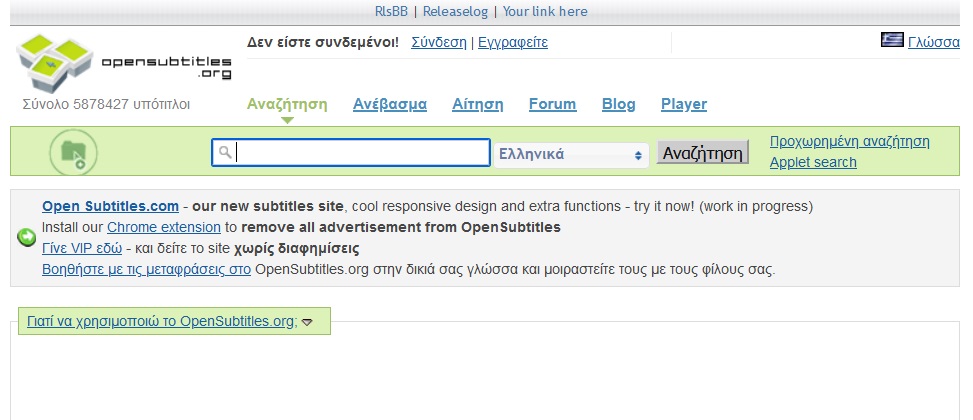Viewport: 973px width, 420px height.
Task: Open the Ελληνικά language dropdown
Action: (571, 154)
